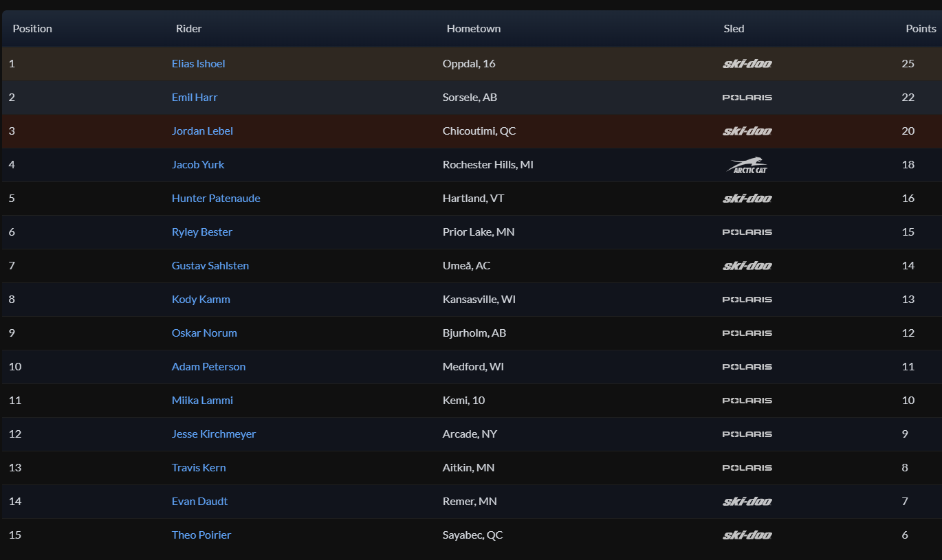The width and height of the screenshot is (942, 560).
Task: Click hometown cell 'Kansasville, WI'
Action: point(479,299)
